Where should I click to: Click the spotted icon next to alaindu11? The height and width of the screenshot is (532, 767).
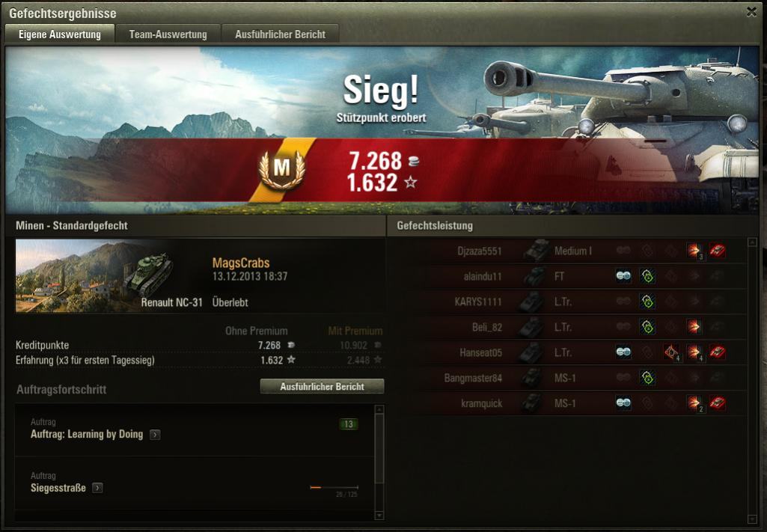[623, 276]
